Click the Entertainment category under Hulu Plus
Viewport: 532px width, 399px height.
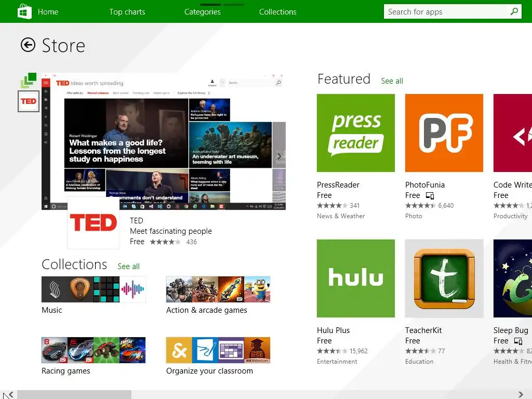[x=337, y=362]
